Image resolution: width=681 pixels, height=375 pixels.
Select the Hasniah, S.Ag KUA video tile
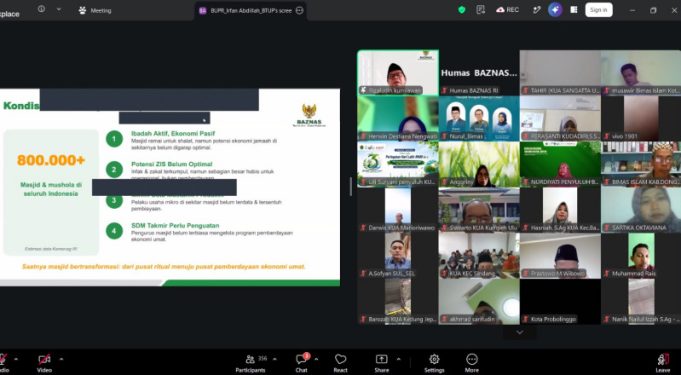point(560,210)
